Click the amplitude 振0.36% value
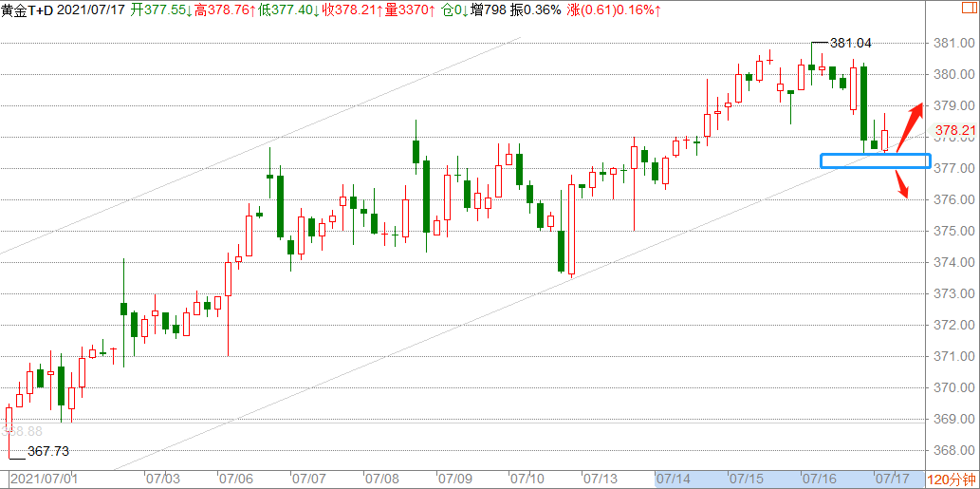 tap(536, 9)
